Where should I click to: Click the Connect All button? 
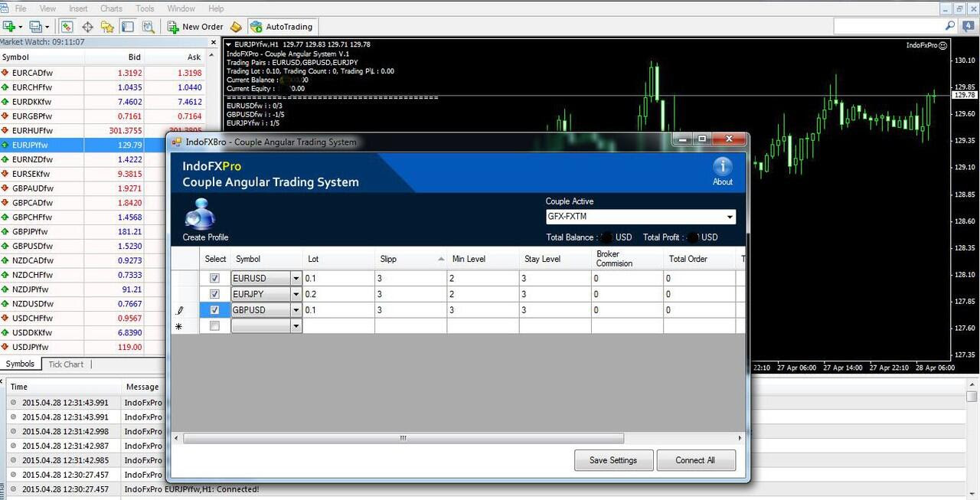point(695,460)
